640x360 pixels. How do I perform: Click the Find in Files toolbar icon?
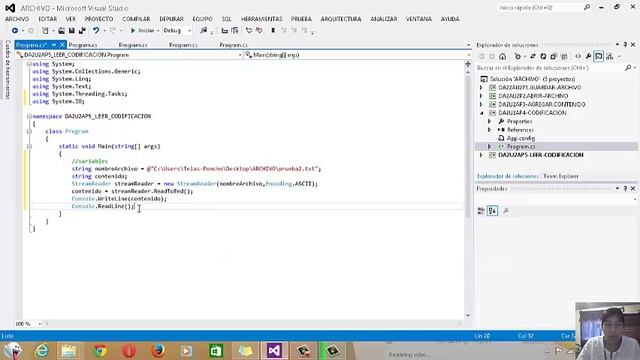[x=203, y=31]
